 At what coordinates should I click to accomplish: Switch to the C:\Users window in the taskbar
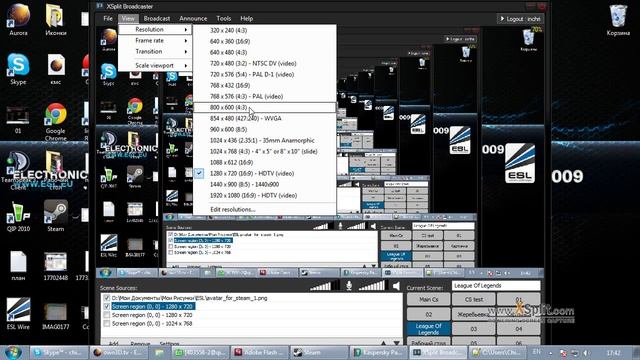497,353
